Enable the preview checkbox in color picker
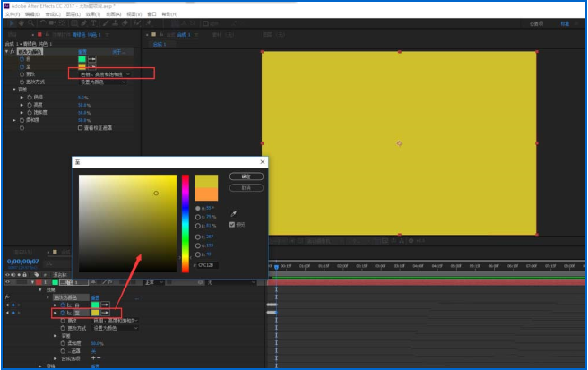This screenshot has height=370, width=588. pos(232,224)
